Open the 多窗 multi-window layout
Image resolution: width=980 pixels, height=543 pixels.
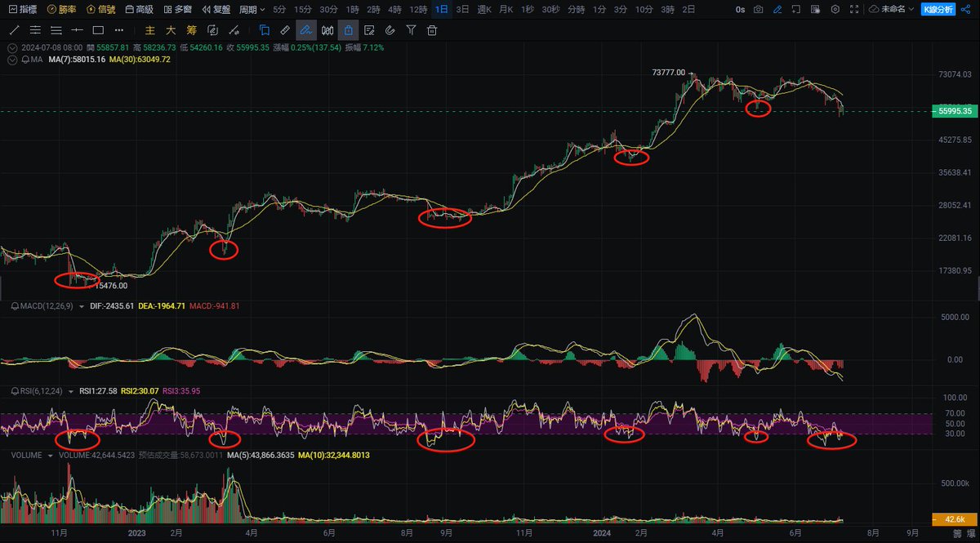point(177,9)
